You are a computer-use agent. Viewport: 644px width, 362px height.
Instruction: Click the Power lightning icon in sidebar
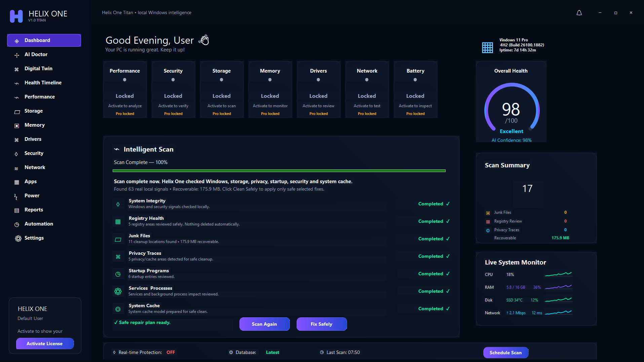16,196
